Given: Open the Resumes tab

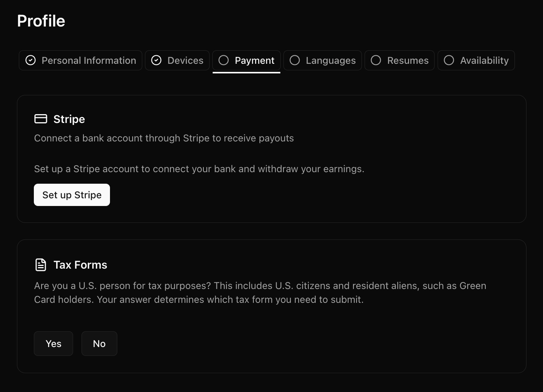Looking at the screenshot, I should [x=400, y=60].
